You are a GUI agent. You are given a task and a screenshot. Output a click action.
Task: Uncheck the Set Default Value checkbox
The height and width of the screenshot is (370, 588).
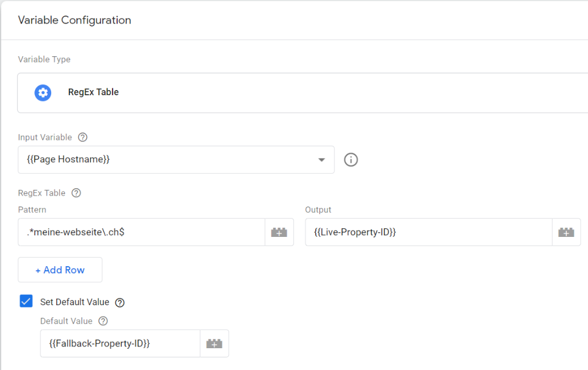coord(26,301)
